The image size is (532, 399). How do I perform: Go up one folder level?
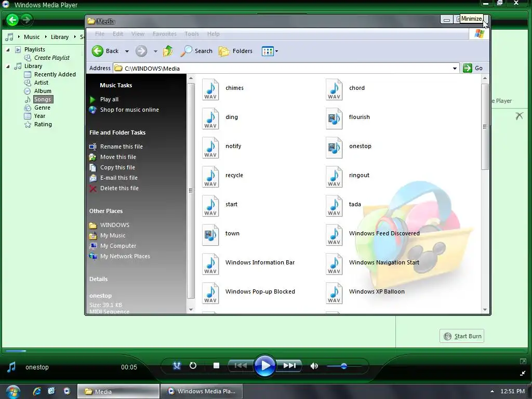[168, 51]
